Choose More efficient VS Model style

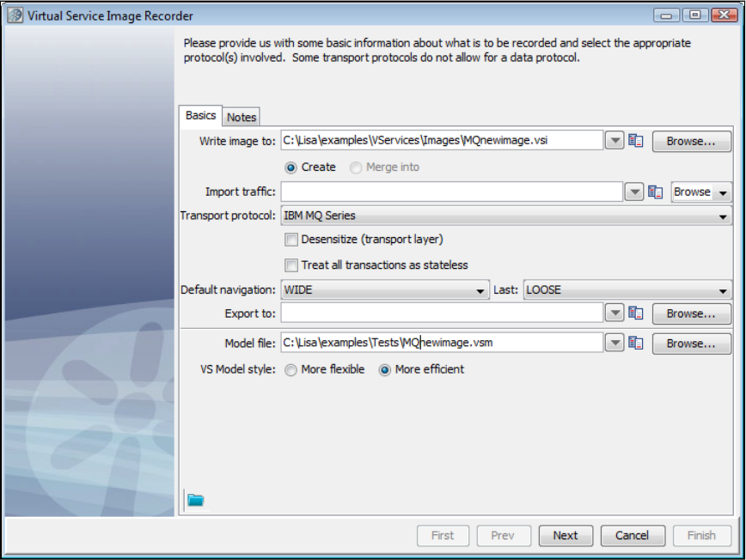coord(384,370)
